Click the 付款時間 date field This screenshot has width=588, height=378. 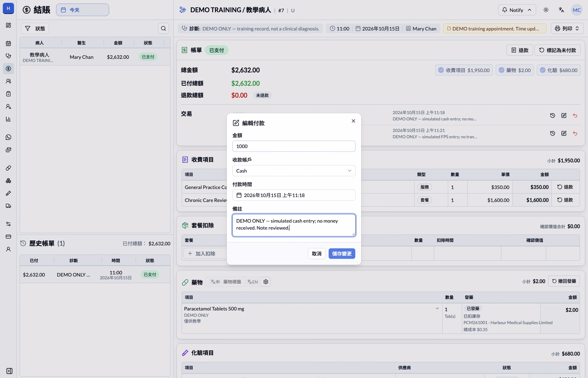(294, 195)
